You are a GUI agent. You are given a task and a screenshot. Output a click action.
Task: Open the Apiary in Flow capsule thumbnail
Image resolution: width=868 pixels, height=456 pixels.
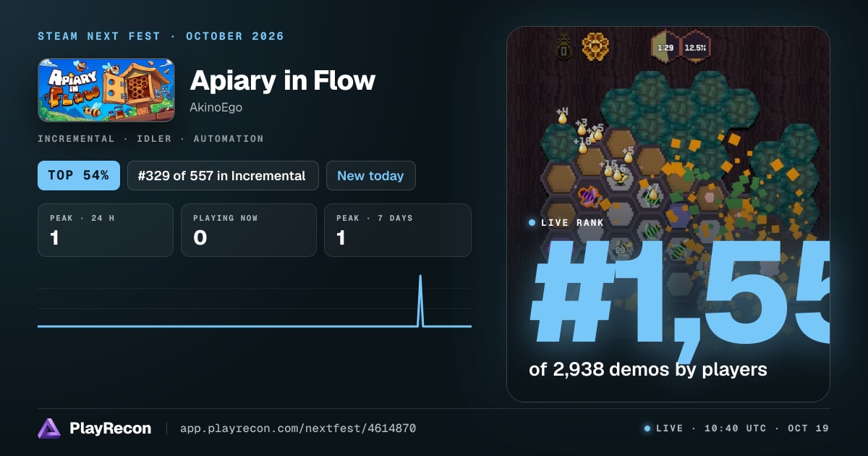pos(106,90)
